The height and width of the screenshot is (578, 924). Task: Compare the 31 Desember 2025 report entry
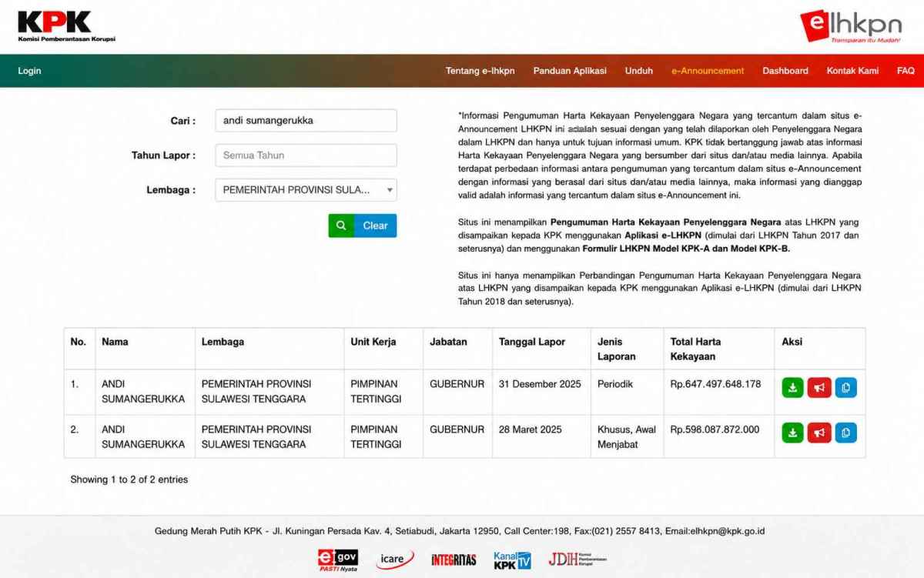pyautogui.click(x=845, y=387)
